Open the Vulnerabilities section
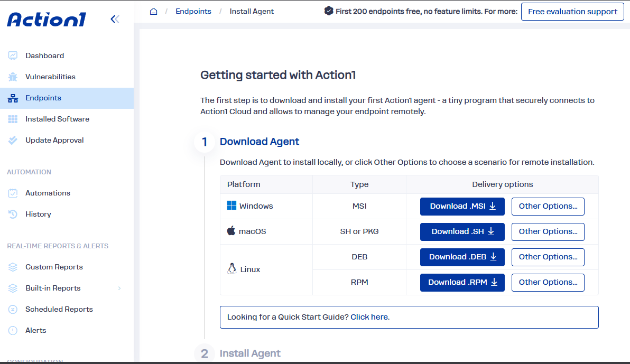Viewport: 630px width, 364px height. [x=50, y=77]
